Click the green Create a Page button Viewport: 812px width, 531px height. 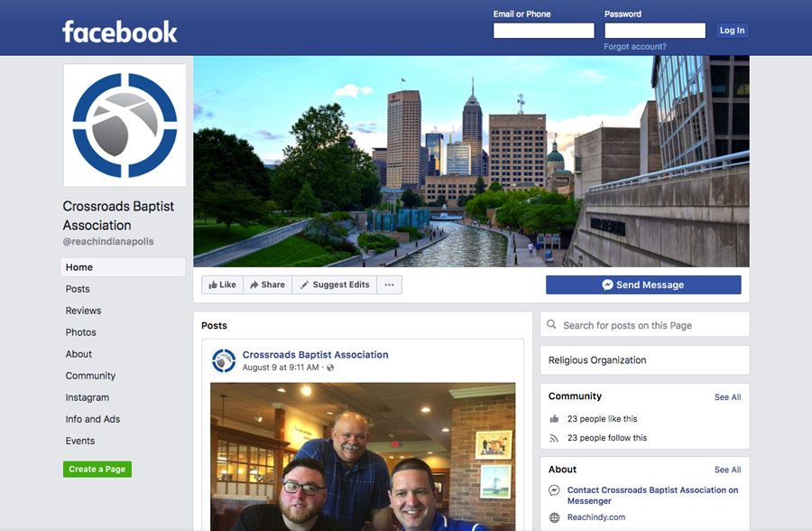click(97, 470)
